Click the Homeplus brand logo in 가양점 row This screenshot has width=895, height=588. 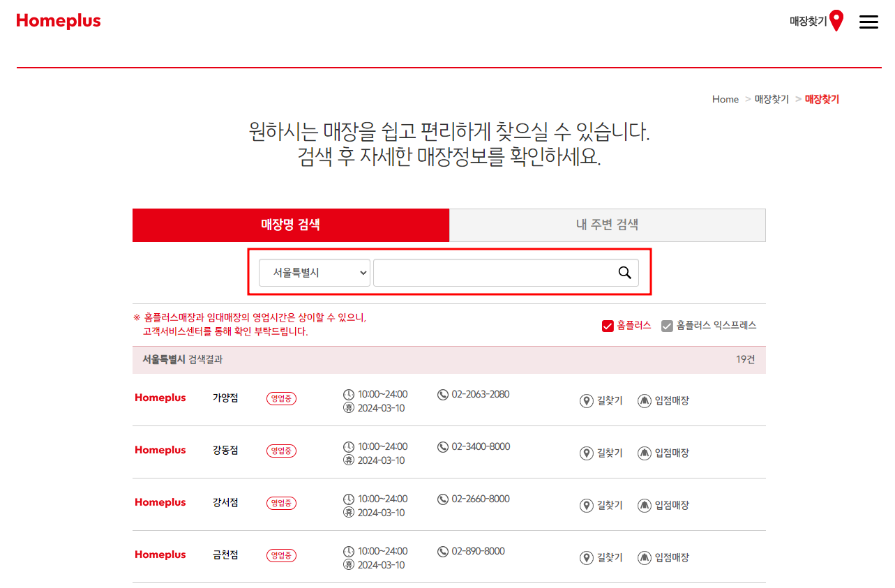(160, 398)
